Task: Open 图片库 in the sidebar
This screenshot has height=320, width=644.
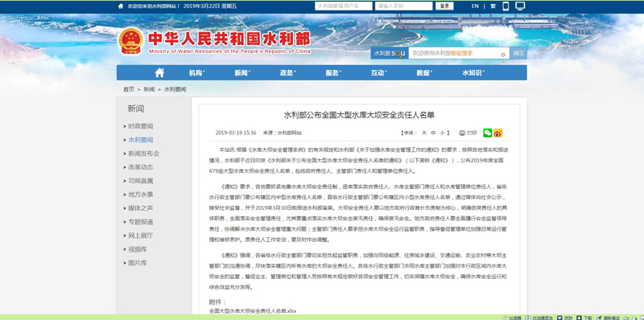Action: click(x=138, y=263)
